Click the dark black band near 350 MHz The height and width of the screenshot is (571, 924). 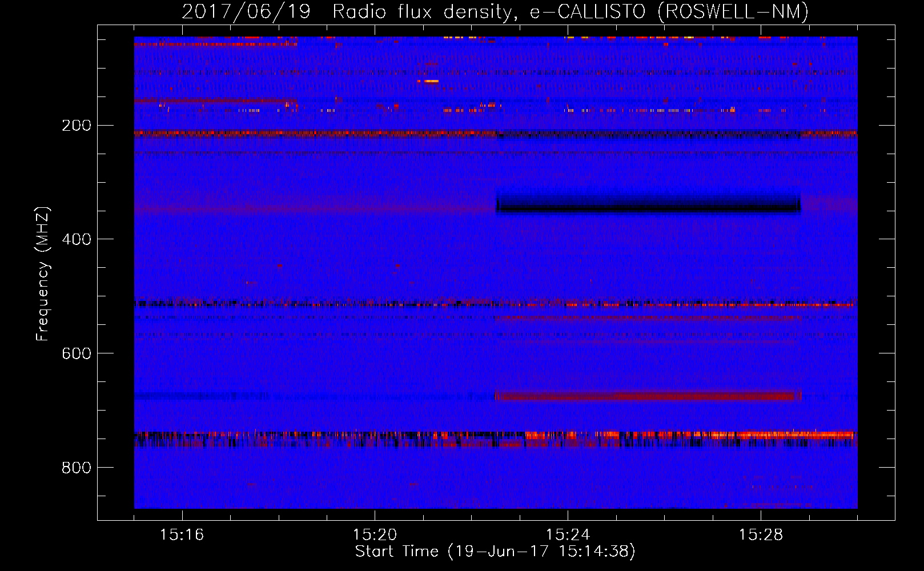click(x=648, y=204)
